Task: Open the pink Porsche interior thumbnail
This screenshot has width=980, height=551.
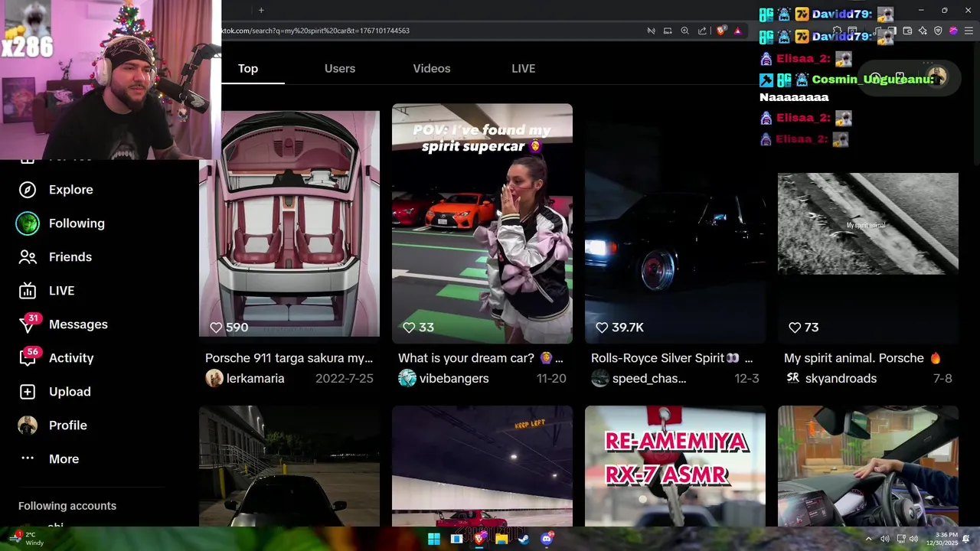Action: click(x=289, y=223)
